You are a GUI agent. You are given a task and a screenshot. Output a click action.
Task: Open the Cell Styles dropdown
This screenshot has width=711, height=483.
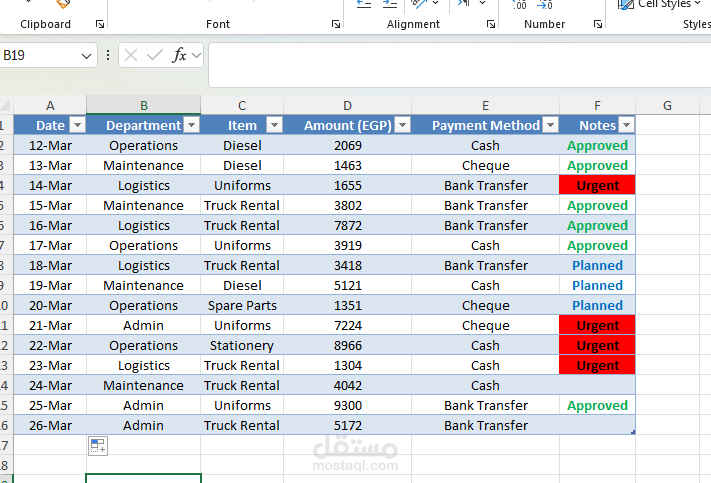(x=659, y=4)
